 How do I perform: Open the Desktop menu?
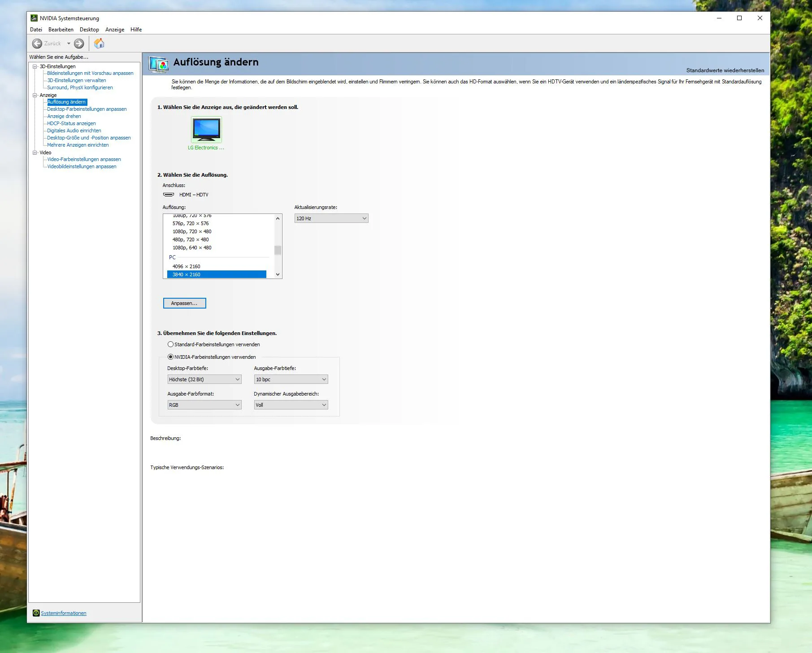[x=89, y=30]
